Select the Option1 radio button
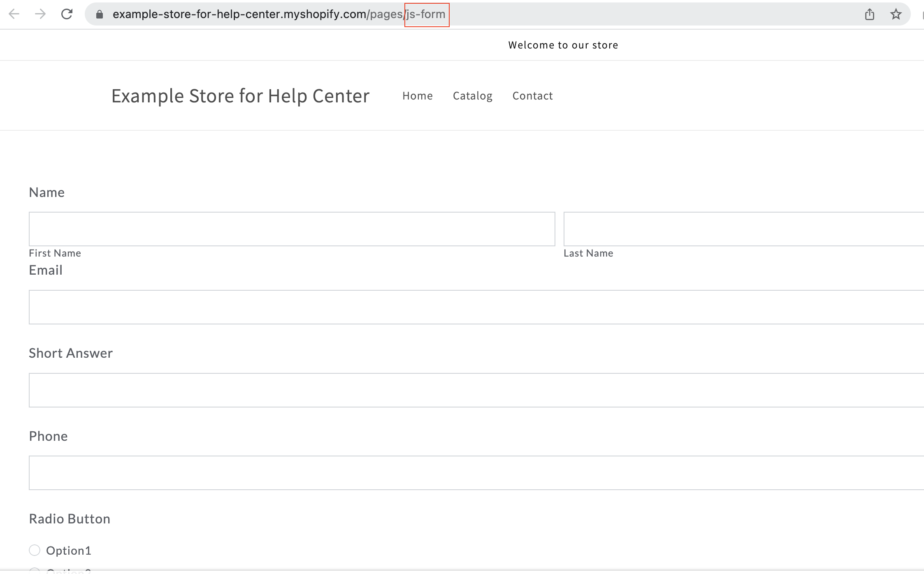The height and width of the screenshot is (574, 924). tap(35, 550)
